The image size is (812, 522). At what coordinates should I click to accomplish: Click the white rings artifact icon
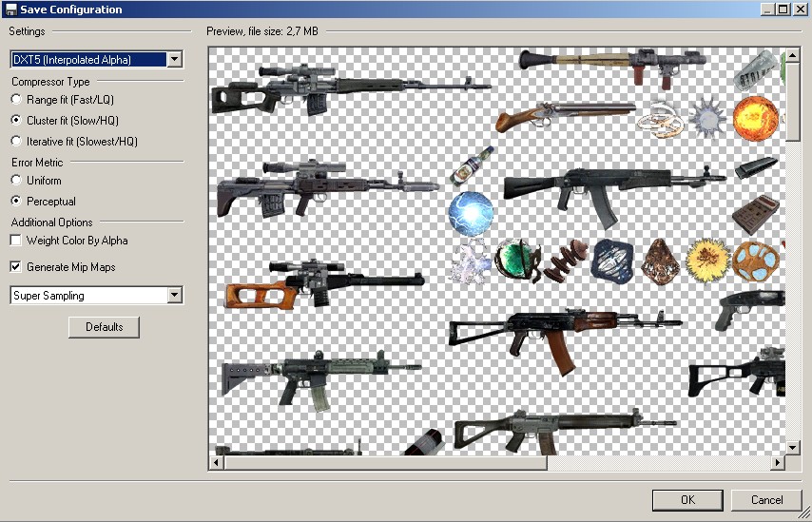point(660,119)
